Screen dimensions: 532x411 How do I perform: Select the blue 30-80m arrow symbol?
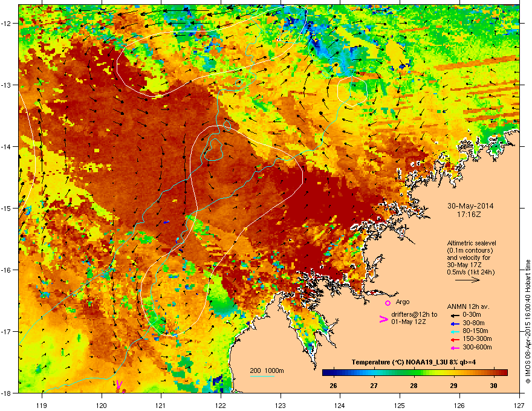pos(455,323)
